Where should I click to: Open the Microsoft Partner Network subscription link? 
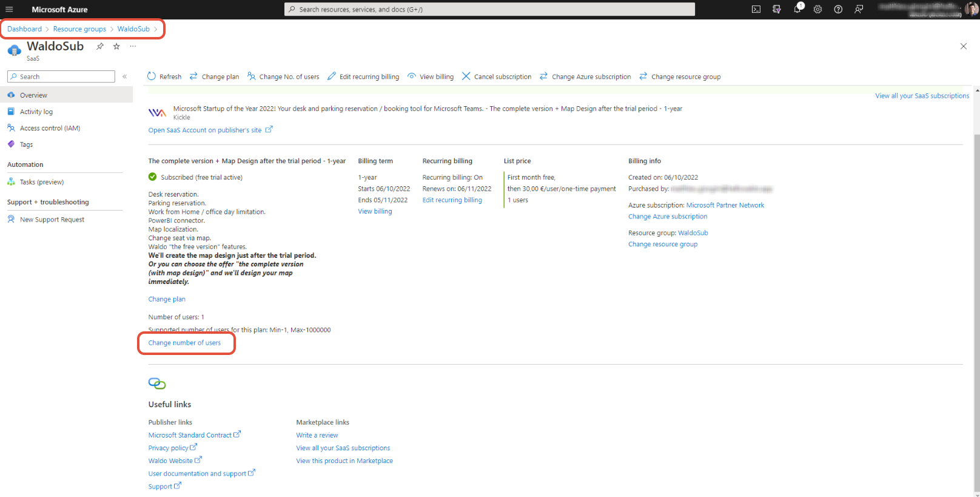click(725, 205)
